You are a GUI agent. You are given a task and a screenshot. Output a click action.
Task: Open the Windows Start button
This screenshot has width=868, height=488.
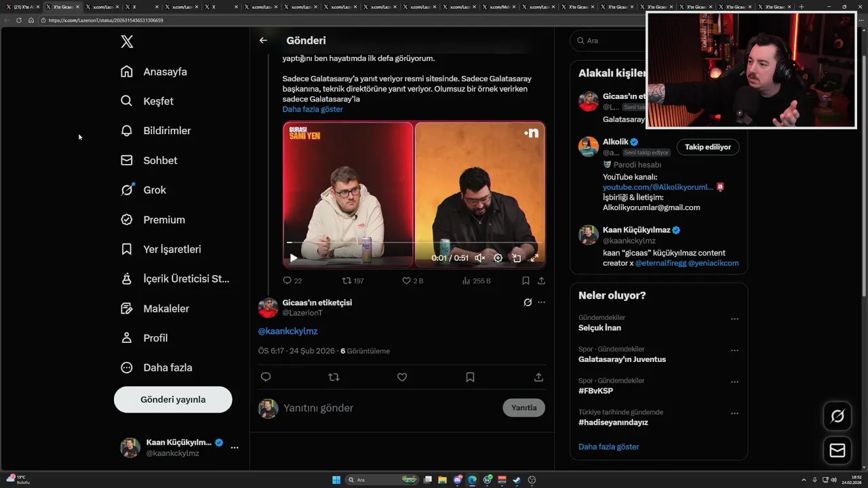click(336, 480)
